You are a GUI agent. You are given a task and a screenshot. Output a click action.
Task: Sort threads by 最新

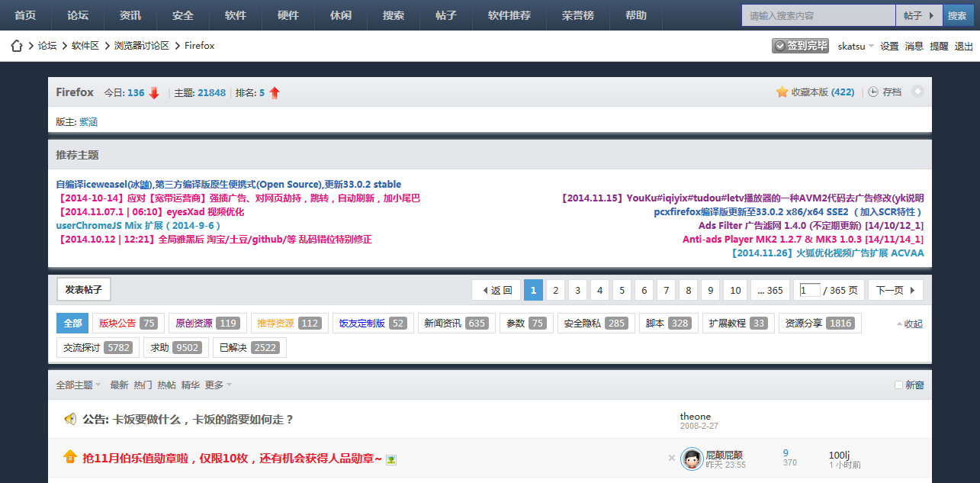[119, 385]
